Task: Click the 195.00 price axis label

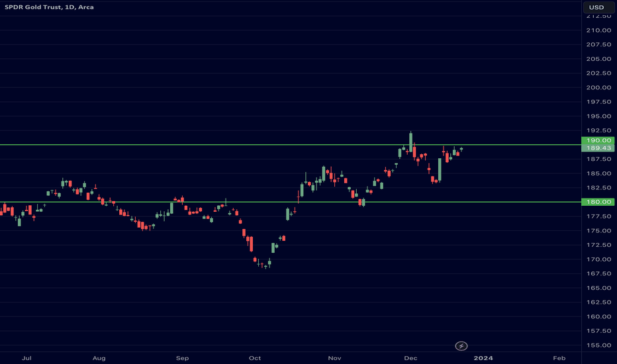Action: pos(598,116)
